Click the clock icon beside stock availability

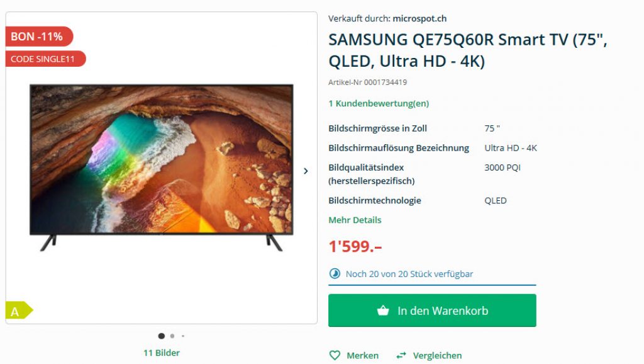(335, 273)
